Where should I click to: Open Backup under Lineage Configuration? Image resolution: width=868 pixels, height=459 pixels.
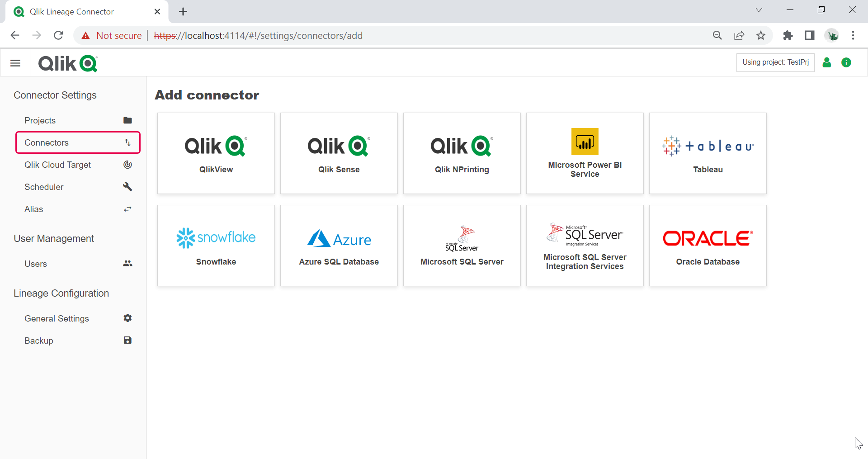[39, 341]
